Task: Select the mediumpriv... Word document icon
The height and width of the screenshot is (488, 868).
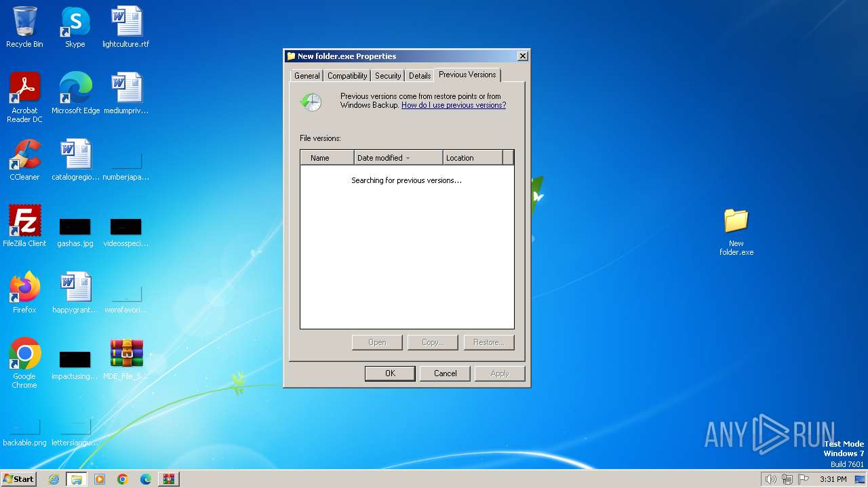Action: [125, 94]
